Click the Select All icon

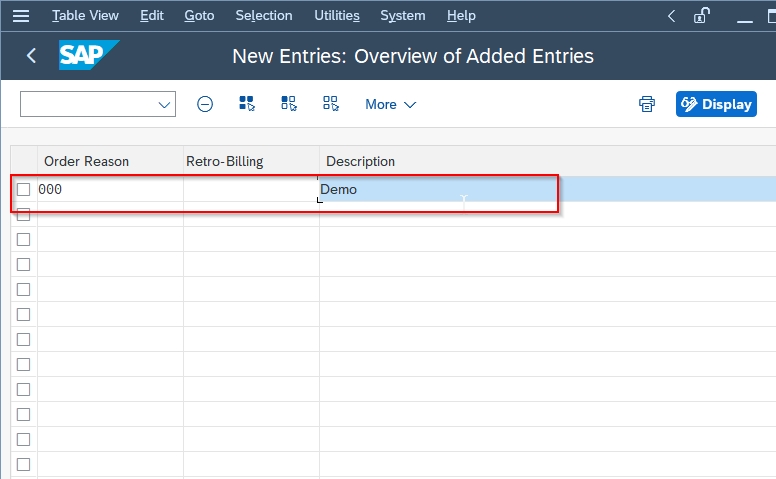click(247, 104)
